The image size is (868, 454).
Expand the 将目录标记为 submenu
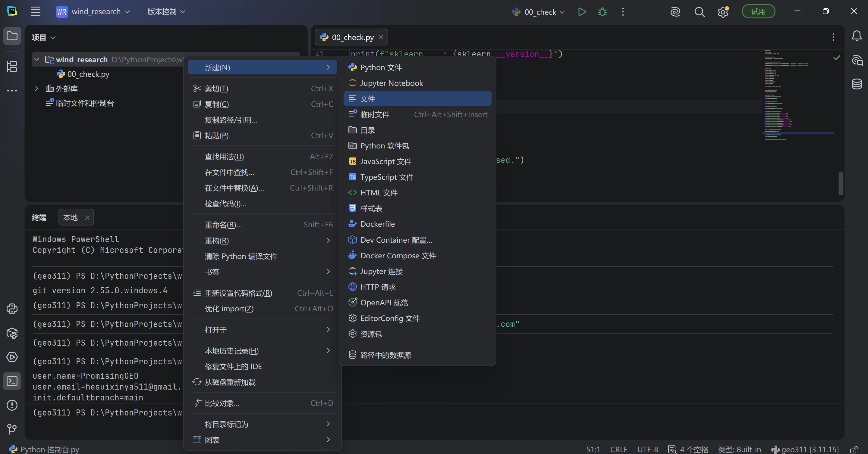click(x=263, y=424)
